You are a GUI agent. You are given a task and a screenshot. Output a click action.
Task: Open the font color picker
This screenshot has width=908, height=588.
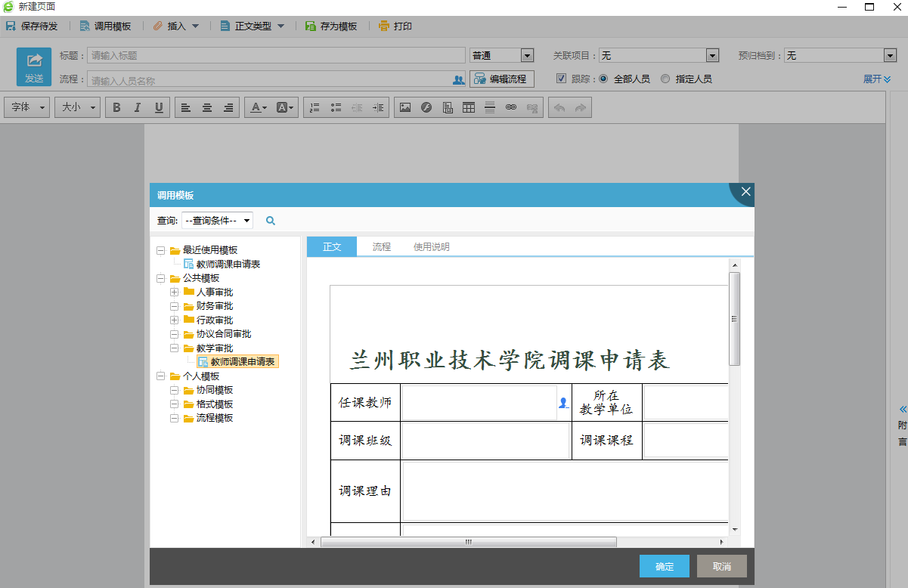pyautogui.click(x=259, y=108)
